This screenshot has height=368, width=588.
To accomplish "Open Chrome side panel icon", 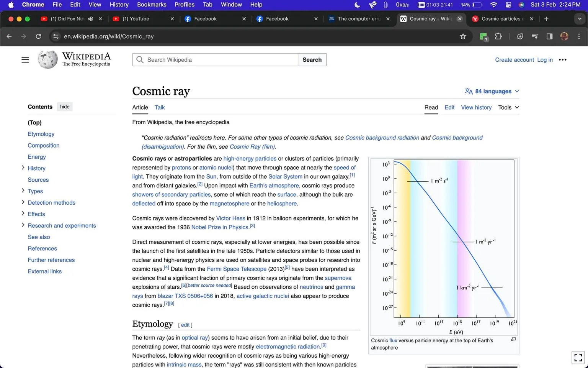I will [x=549, y=36].
